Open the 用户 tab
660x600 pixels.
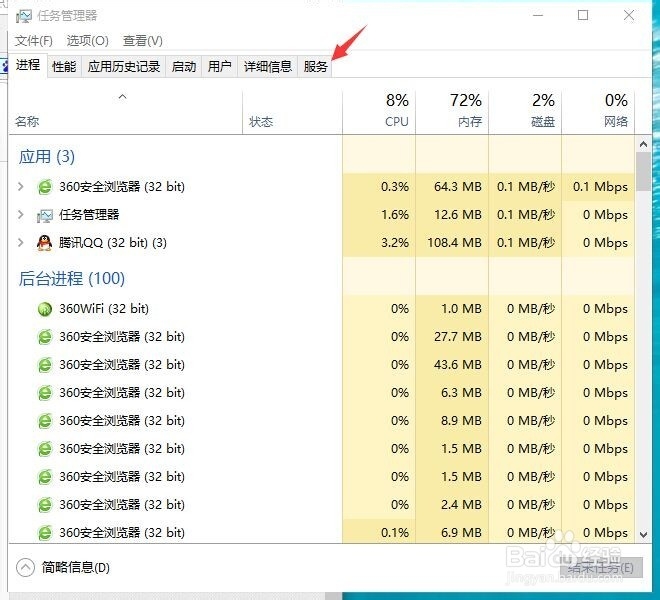point(220,67)
